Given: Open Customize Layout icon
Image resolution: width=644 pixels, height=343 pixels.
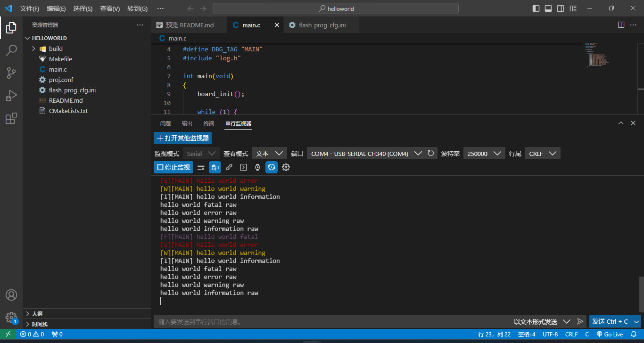Looking at the screenshot, I should [x=573, y=8].
